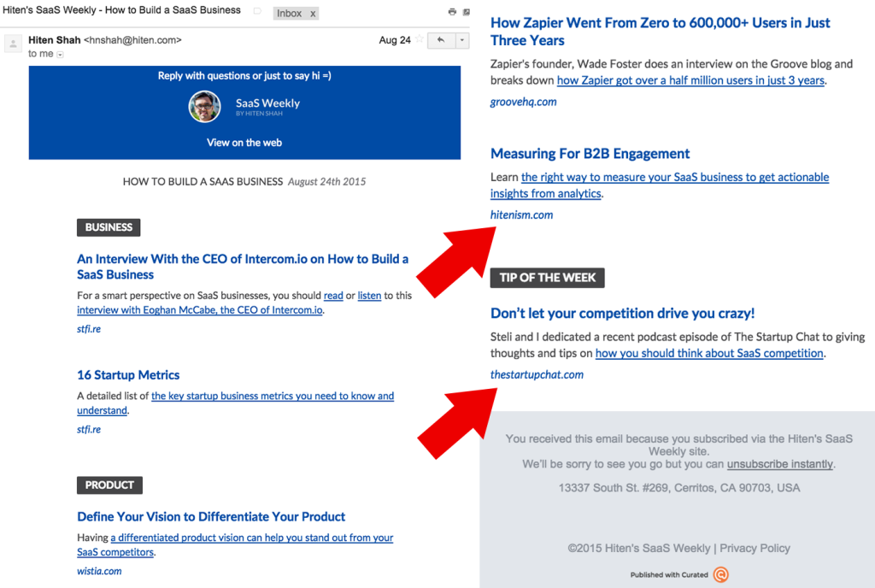
Task: Open the Zapier Zero to 600,000+ Users headline
Action: click(x=661, y=32)
